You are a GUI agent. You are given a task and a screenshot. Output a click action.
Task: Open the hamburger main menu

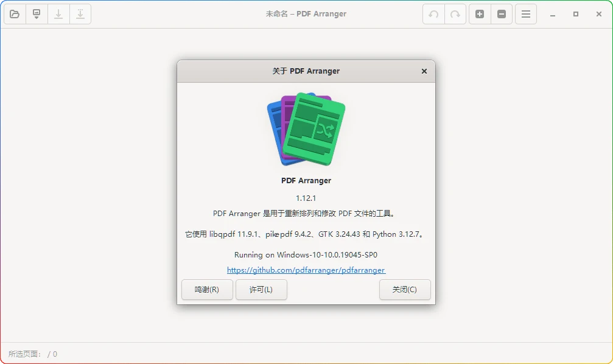(525, 13)
